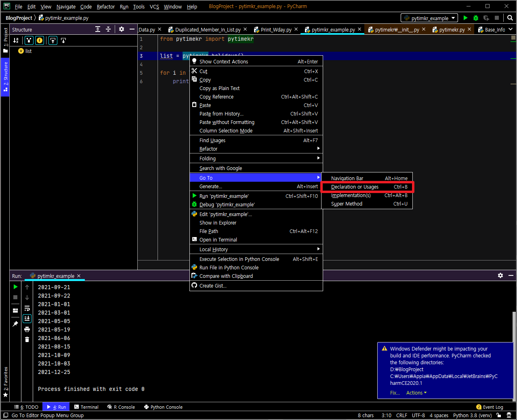Open the run configuration dropdown pytimkr_example
This screenshot has width=517, height=420.
429,18
